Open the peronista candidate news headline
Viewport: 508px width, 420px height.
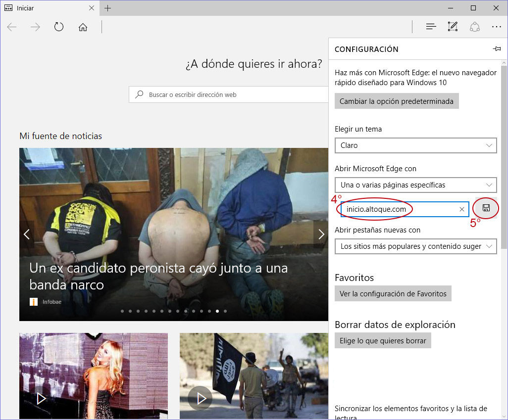pyautogui.click(x=158, y=276)
